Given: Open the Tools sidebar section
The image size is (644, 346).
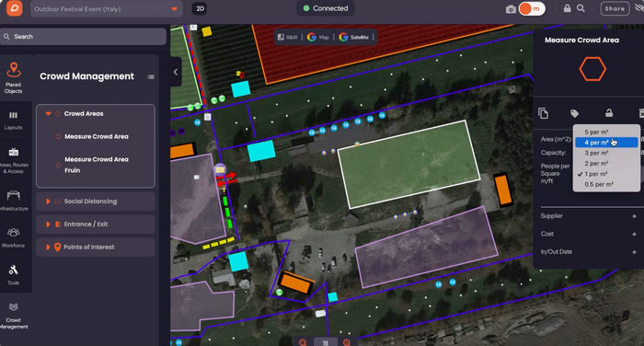Looking at the screenshot, I should coord(14,275).
